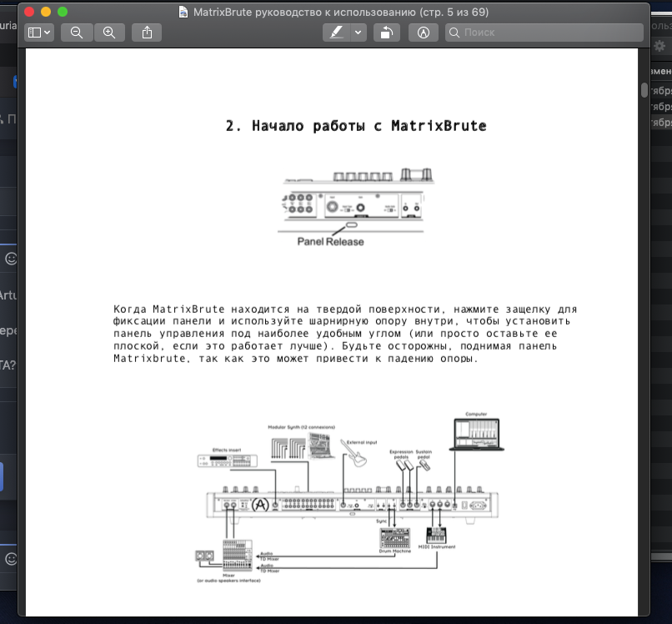Click the magnifier icon in search field
Image resolution: width=672 pixels, height=624 pixels.
click(x=454, y=33)
